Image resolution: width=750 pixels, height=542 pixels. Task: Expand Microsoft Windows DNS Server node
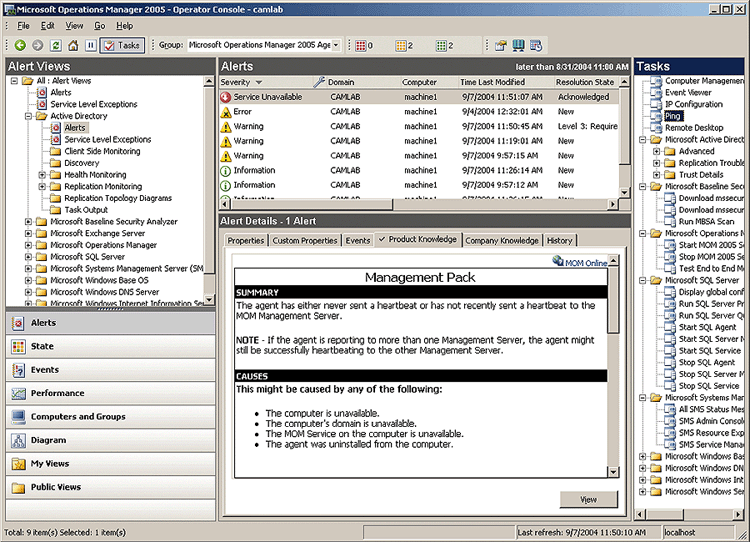pyautogui.click(x=28, y=292)
